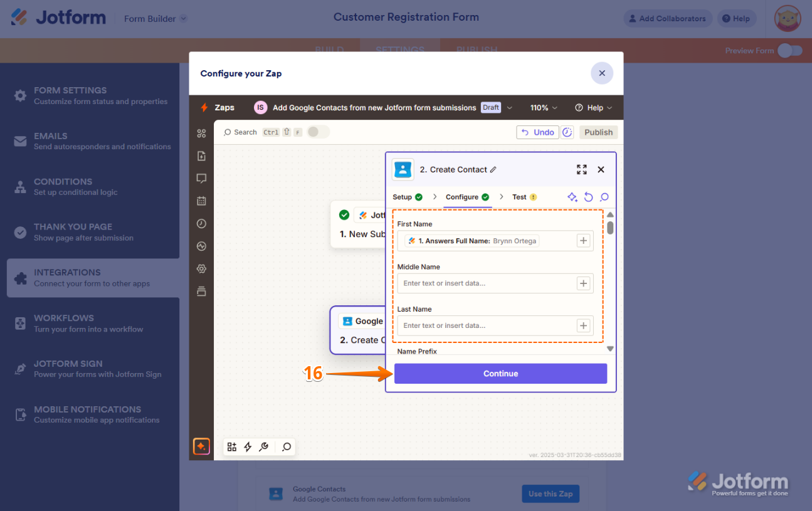
Task: Select Integrations in the left sidebar
Action: coord(93,278)
